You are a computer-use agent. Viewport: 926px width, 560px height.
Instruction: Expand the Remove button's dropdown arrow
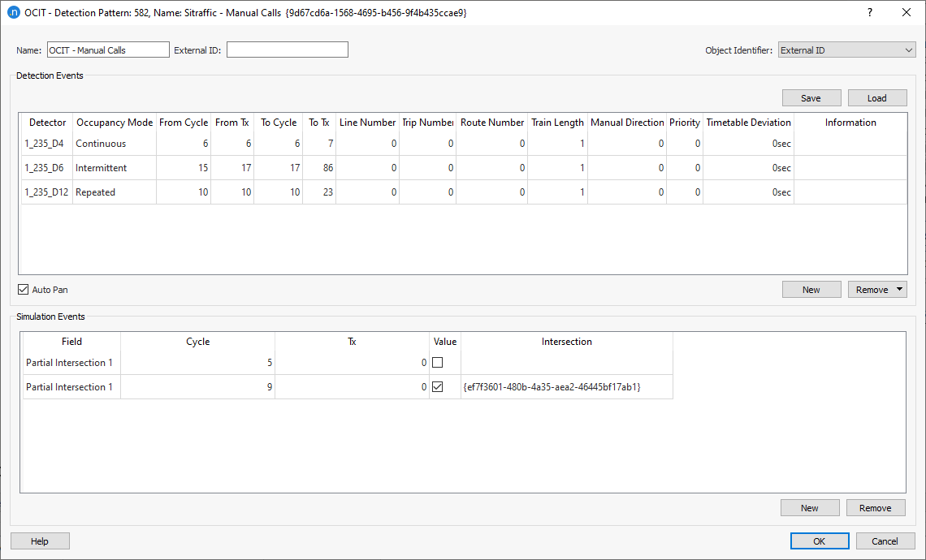tap(900, 289)
